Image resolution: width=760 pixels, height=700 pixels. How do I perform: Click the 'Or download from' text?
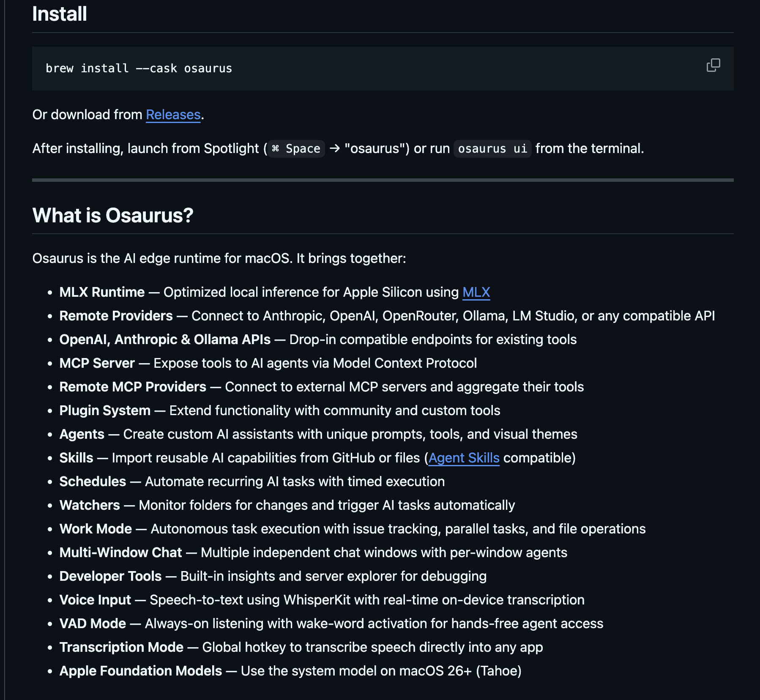pyautogui.click(x=87, y=115)
